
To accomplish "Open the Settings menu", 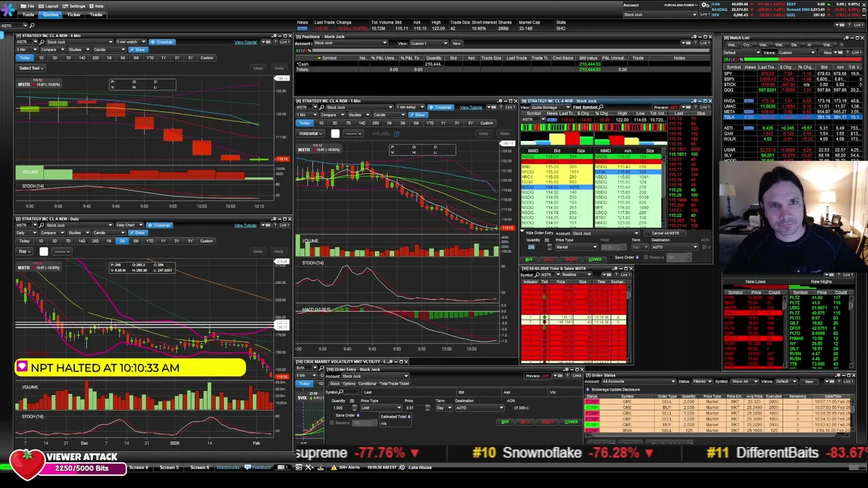I will click(x=73, y=6).
